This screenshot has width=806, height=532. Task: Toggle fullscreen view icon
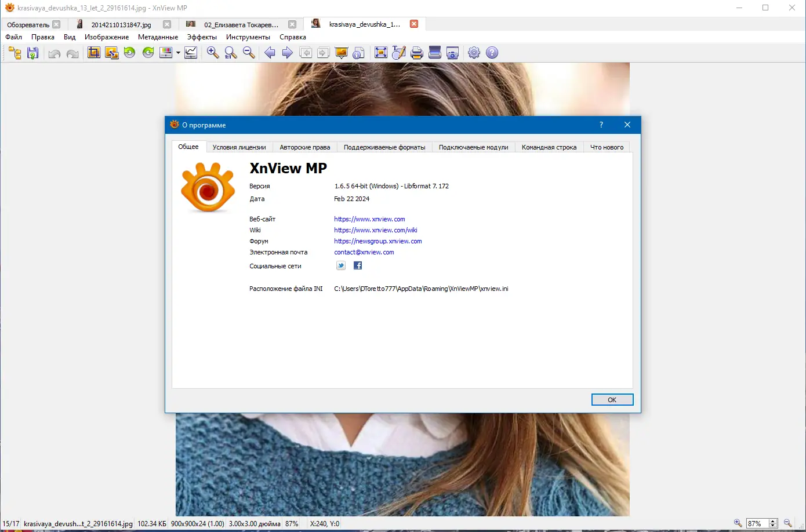pos(381,53)
